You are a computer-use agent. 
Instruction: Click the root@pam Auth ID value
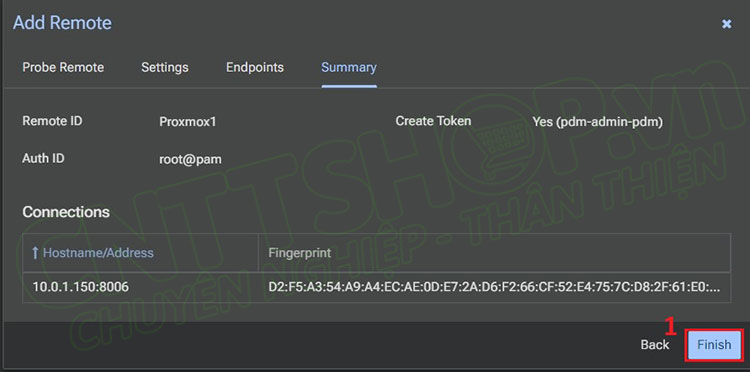[x=190, y=159]
